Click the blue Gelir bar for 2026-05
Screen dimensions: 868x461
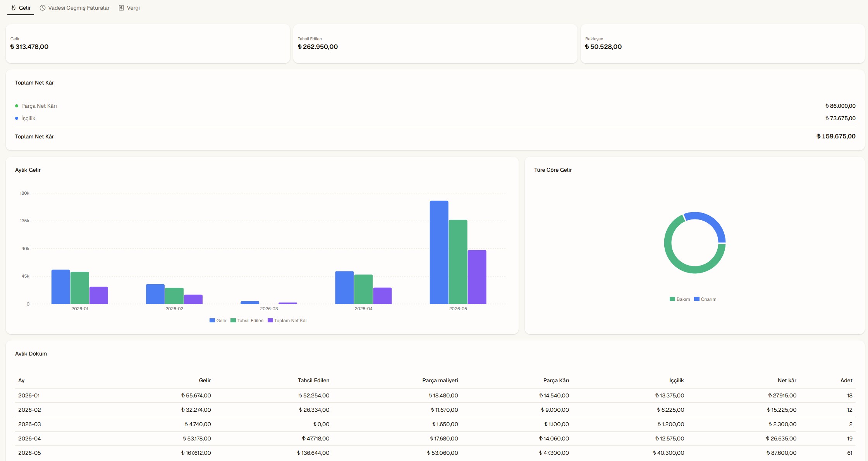click(439, 252)
